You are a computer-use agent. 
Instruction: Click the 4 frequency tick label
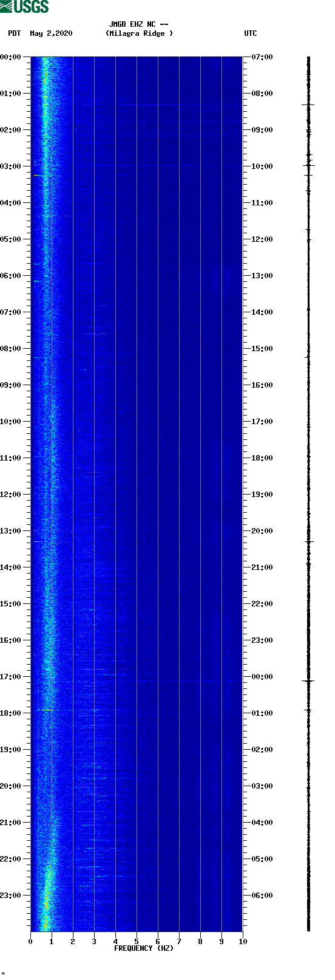(x=115, y=942)
